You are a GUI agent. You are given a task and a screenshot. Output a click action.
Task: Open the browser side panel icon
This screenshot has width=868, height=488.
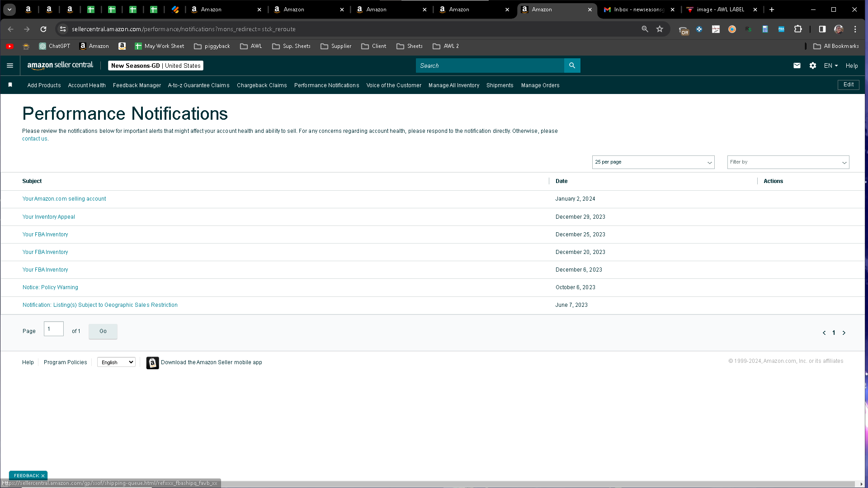pos(822,29)
